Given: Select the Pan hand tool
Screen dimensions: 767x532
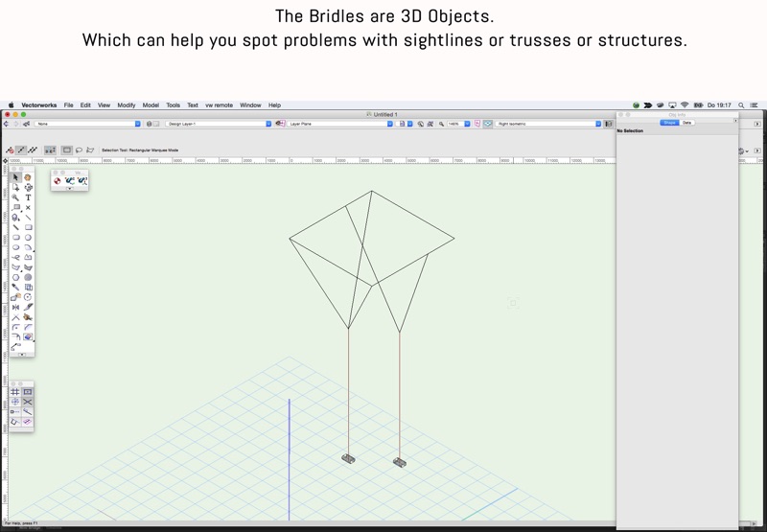Looking at the screenshot, I should pyautogui.click(x=28, y=177).
